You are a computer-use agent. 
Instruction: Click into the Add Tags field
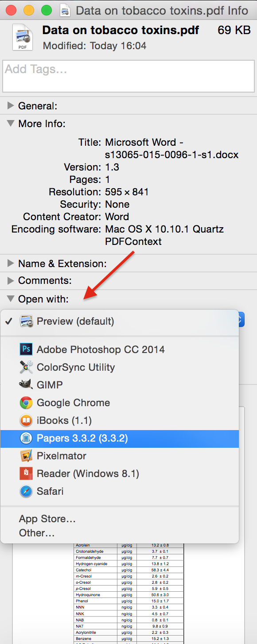point(128,76)
